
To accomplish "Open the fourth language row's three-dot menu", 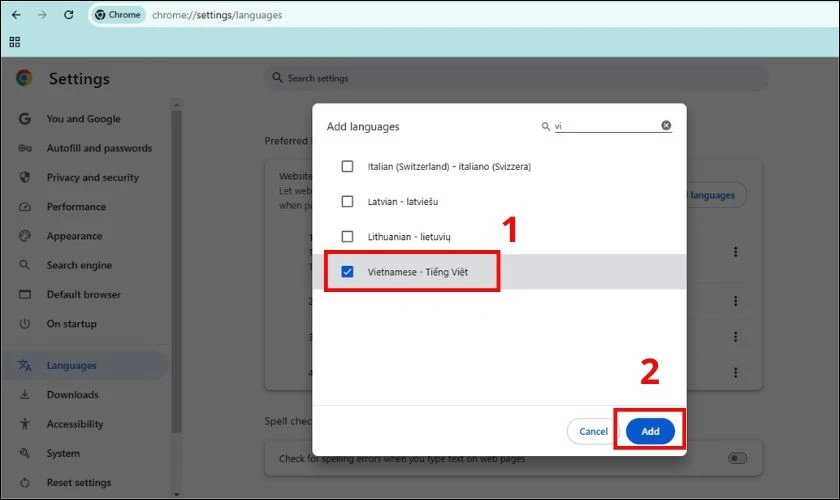I will click(736, 372).
